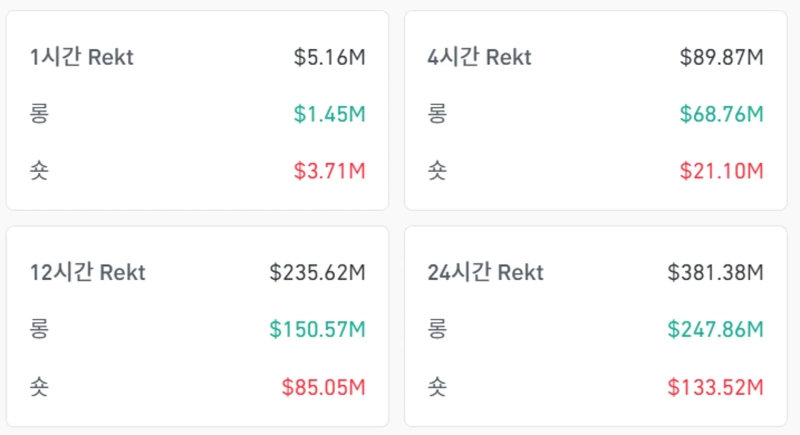Click the green $247.86M long value
The width and height of the screenshot is (800, 435).
[715, 329]
